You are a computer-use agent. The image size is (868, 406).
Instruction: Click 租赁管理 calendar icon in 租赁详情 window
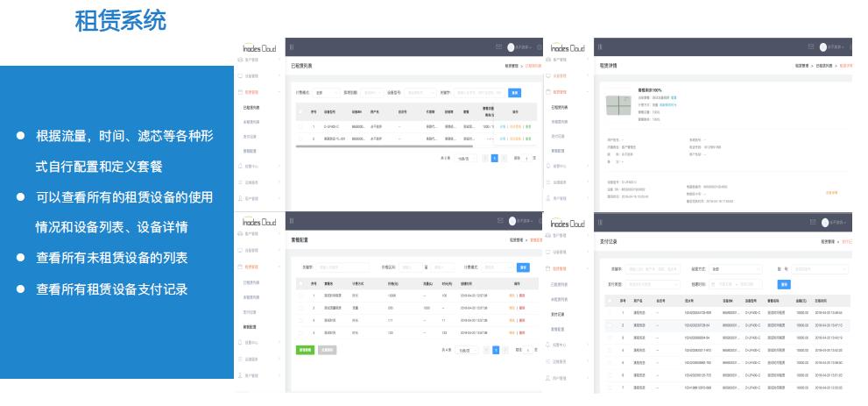(548, 92)
